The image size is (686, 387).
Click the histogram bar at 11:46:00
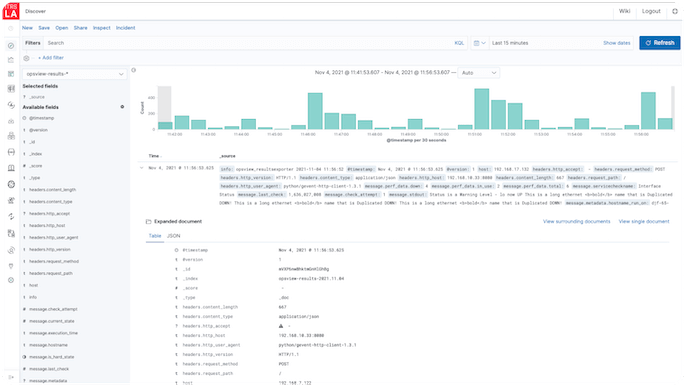pyautogui.click(x=315, y=111)
